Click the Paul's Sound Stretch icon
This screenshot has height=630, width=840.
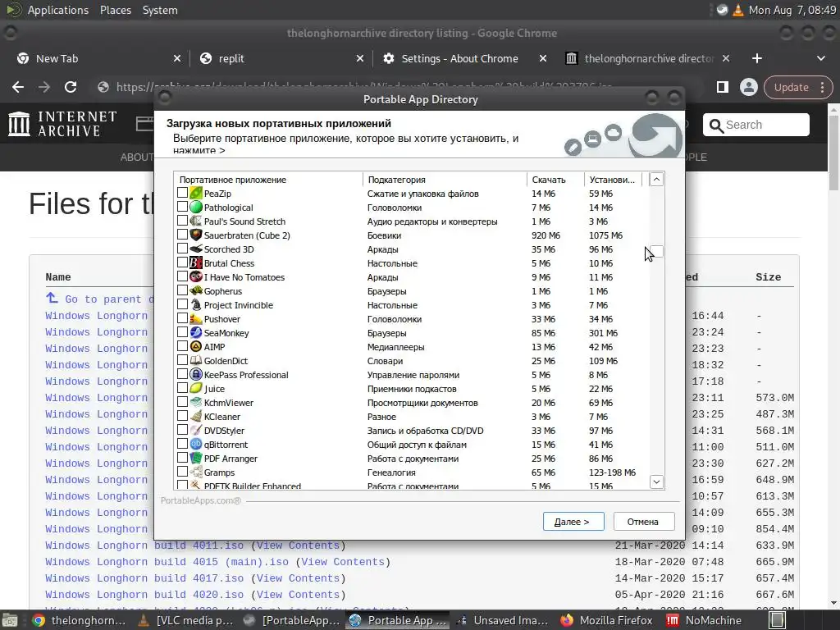196,221
